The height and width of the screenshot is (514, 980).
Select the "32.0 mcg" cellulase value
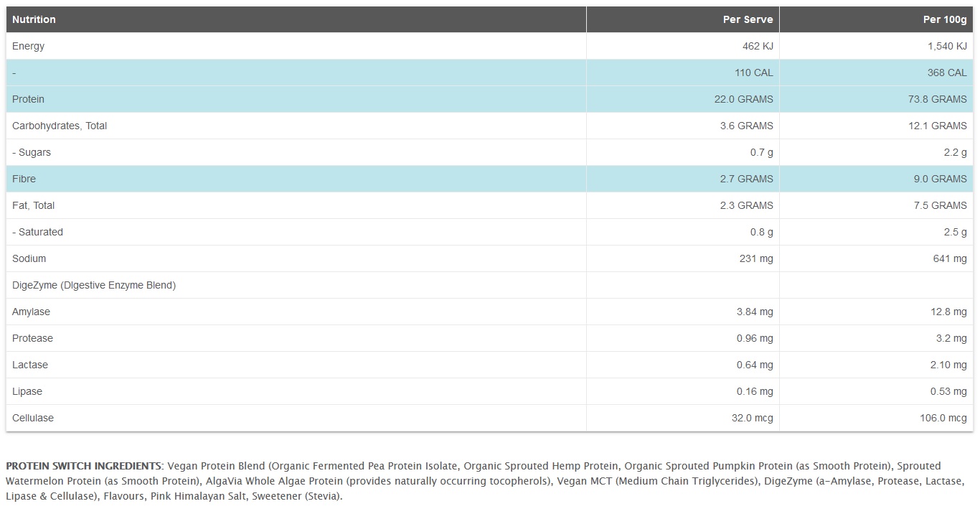click(x=753, y=418)
